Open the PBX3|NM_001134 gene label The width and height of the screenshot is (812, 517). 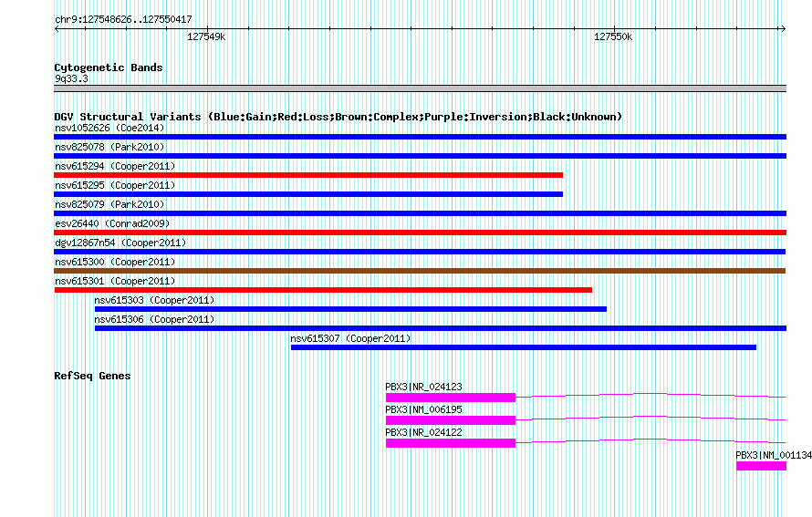(x=774, y=455)
